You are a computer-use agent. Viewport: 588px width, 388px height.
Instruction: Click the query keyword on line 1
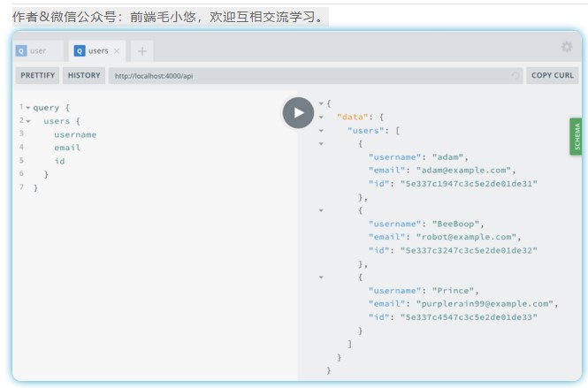point(46,108)
